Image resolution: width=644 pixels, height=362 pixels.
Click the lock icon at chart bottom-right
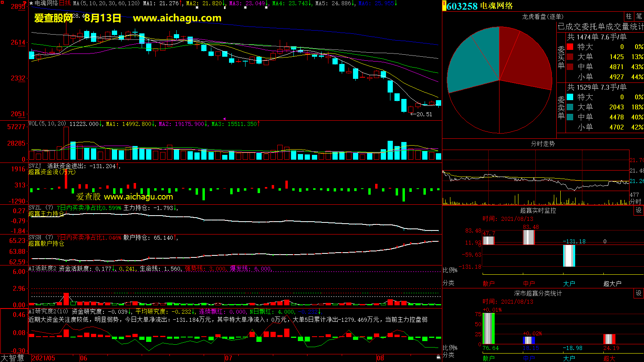438,357
